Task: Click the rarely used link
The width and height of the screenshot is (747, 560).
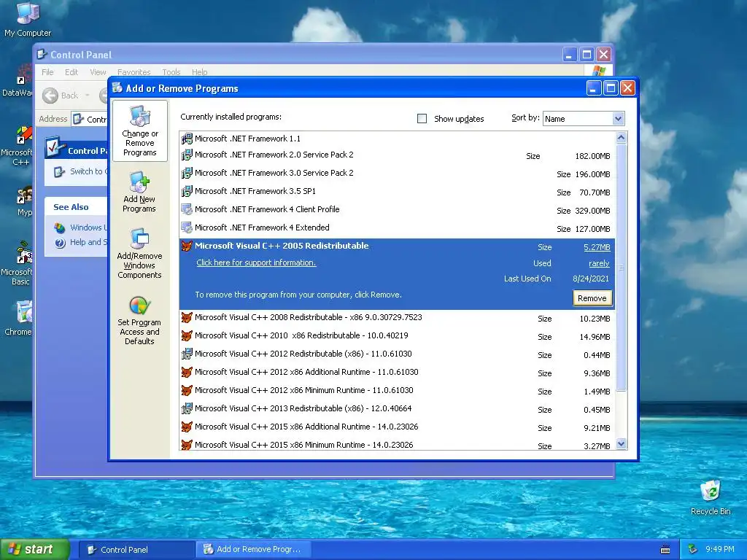Action: [x=600, y=263]
